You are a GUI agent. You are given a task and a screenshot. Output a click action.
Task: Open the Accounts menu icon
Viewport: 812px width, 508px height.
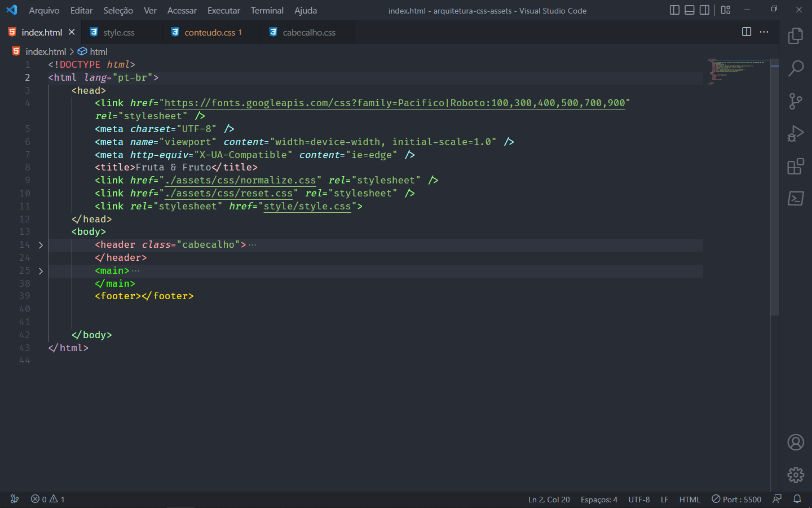tap(796, 442)
